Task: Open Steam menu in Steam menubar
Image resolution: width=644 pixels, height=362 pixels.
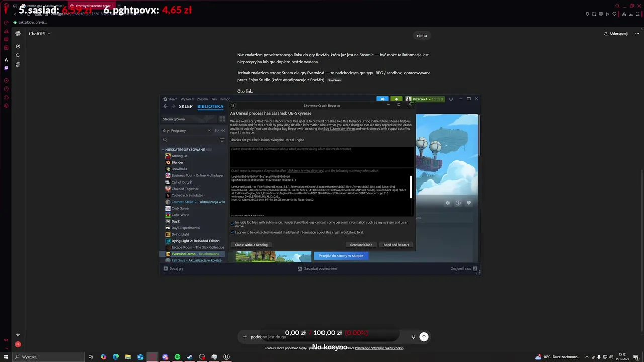Action: tap(170, 99)
